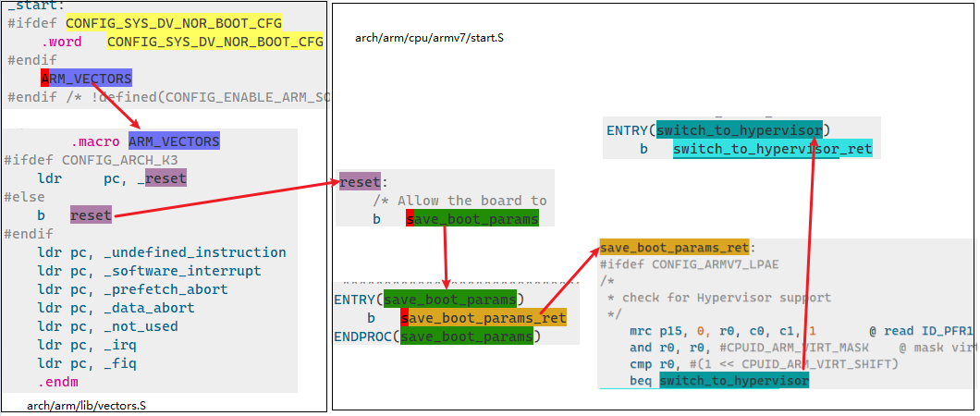Click CONFIG_SYS_DV_NOR_BOOT_CFG in the .word line
Viewport: 980px width, 416px height.
(x=215, y=42)
